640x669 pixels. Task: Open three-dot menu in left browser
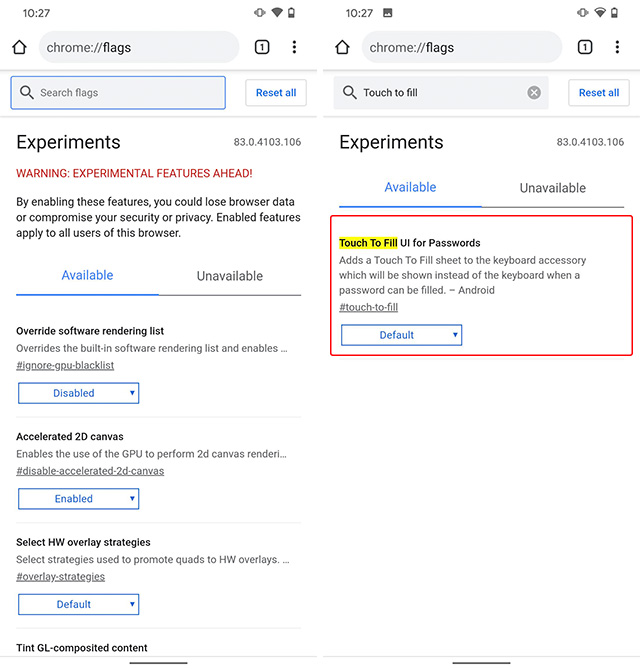[294, 47]
